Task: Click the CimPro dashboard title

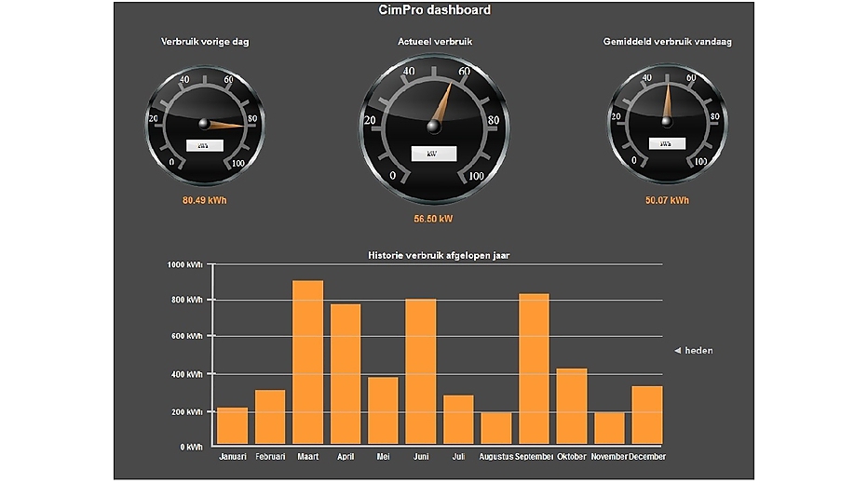Action: pyautogui.click(x=435, y=10)
